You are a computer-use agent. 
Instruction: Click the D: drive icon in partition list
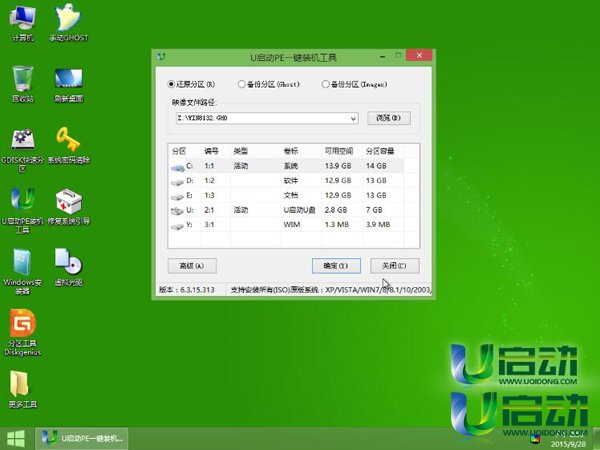pyautogui.click(x=177, y=182)
